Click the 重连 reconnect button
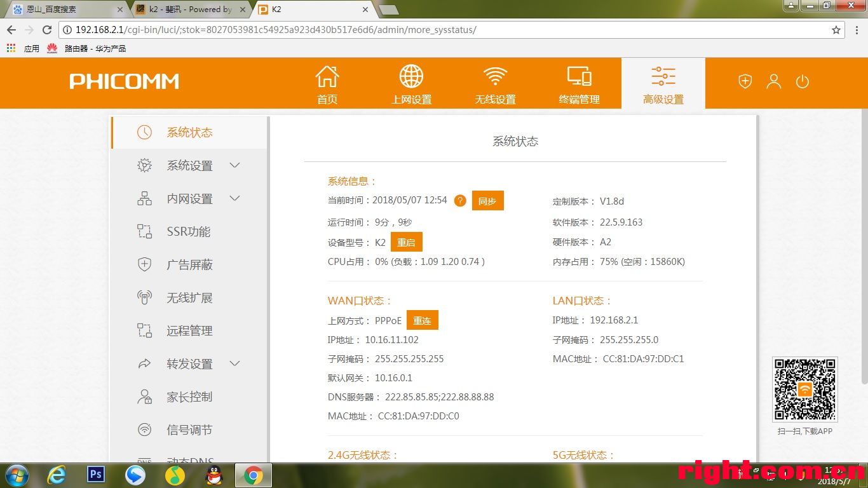This screenshot has width=868, height=488. pos(423,320)
